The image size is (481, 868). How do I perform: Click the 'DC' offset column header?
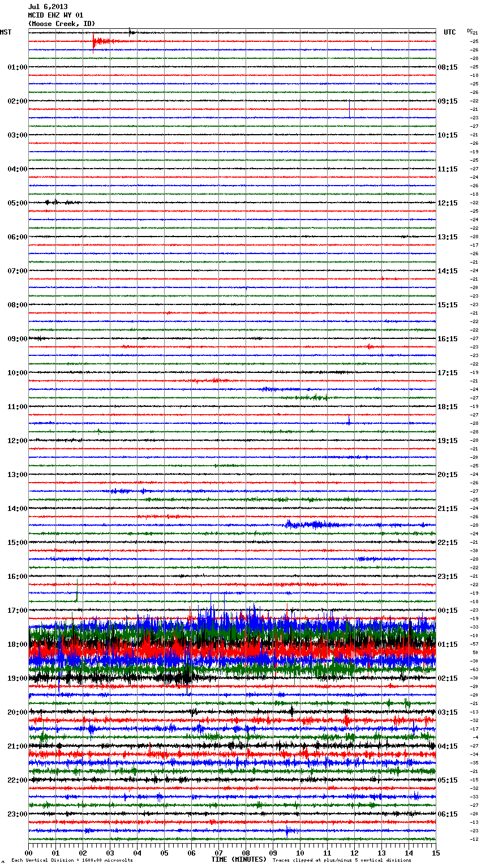point(470,31)
